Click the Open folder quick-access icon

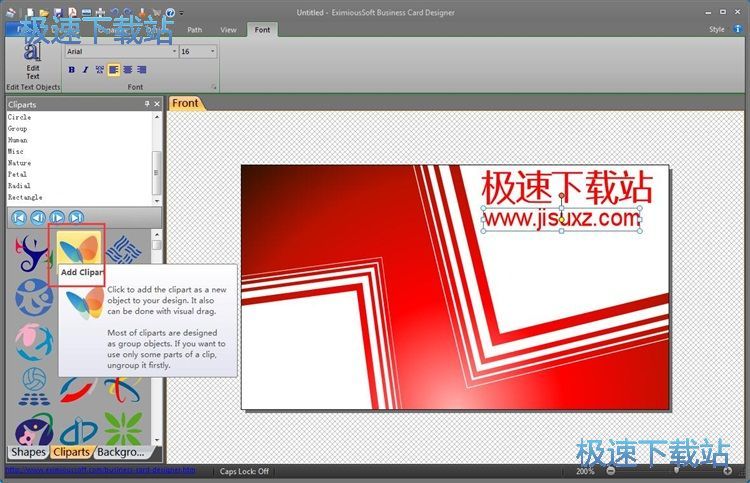(x=44, y=12)
